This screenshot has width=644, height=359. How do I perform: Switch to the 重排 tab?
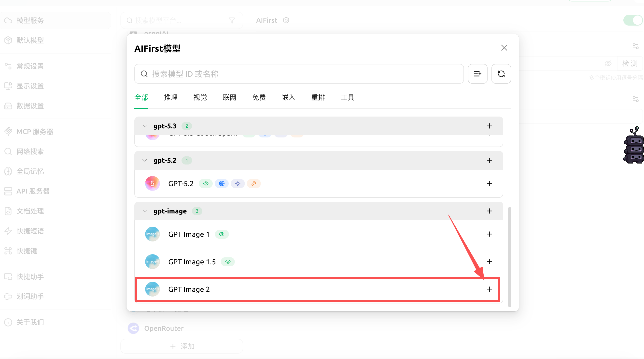318,98
